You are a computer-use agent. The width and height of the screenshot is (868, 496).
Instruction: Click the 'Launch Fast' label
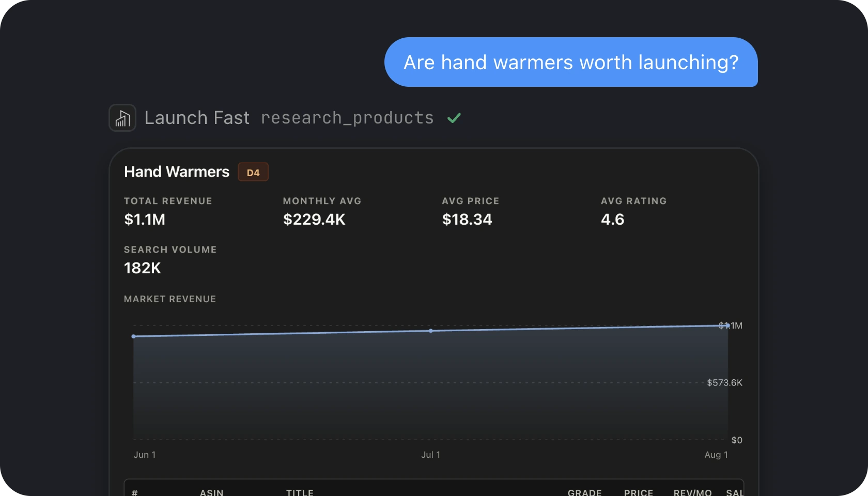coord(197,118)
